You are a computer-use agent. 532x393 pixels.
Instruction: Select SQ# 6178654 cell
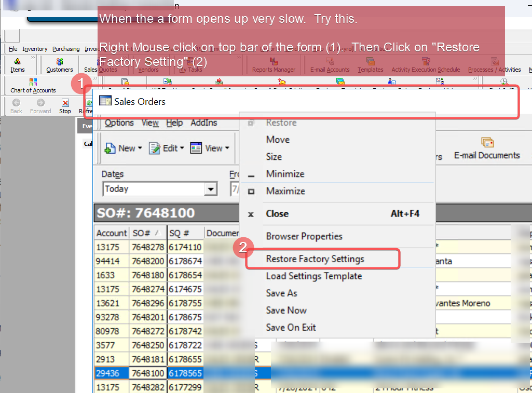[x=186, y=275]
